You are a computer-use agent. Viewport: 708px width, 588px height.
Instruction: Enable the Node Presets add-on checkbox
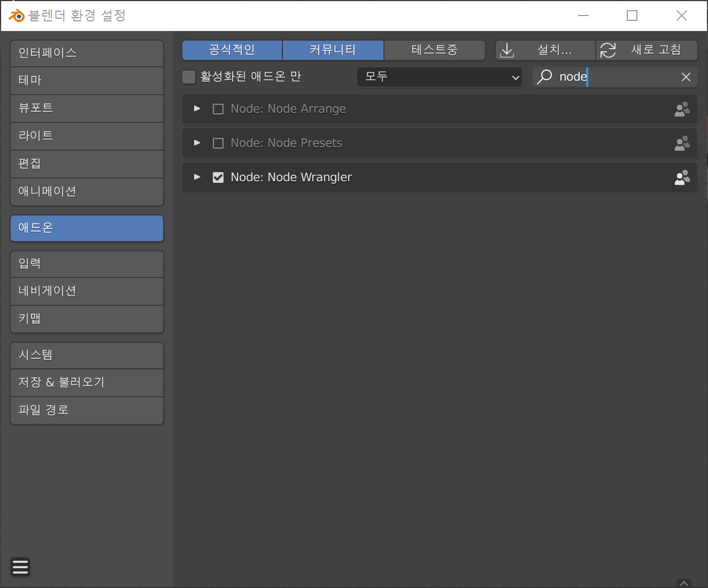click(218, 143)
